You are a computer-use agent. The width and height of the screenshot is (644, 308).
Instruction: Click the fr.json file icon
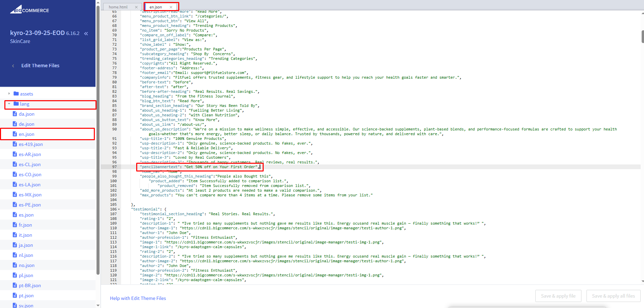[15, 225]
